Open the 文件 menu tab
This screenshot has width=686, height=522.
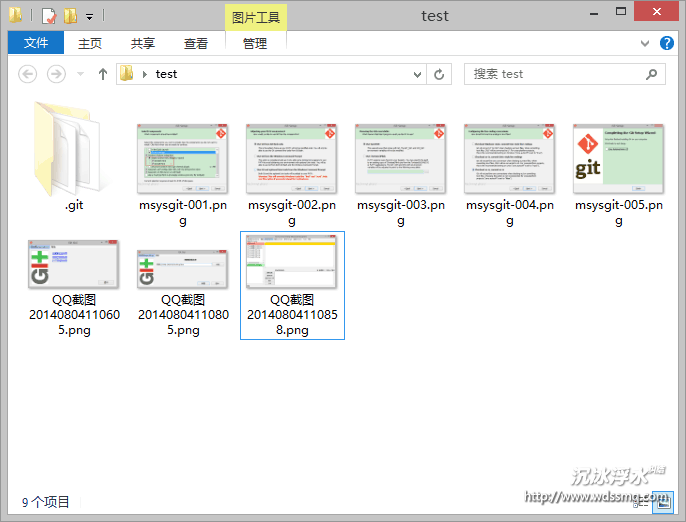tap(36, 43)
